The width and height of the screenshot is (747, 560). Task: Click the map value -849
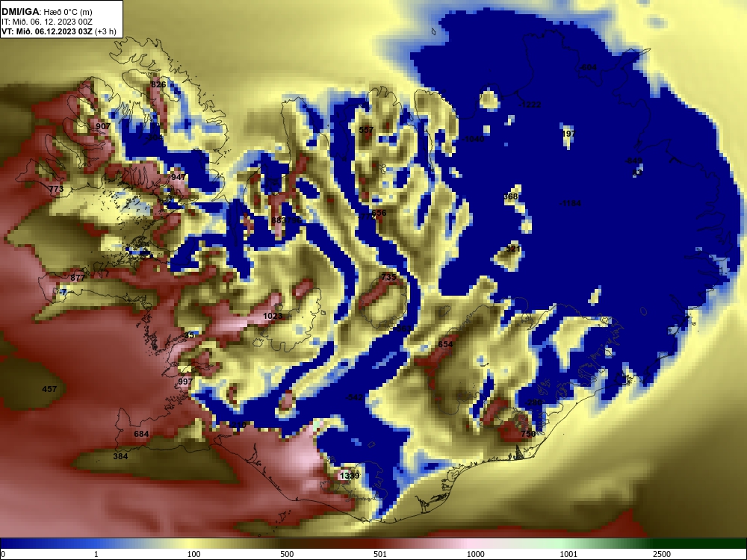pos(634,161)
